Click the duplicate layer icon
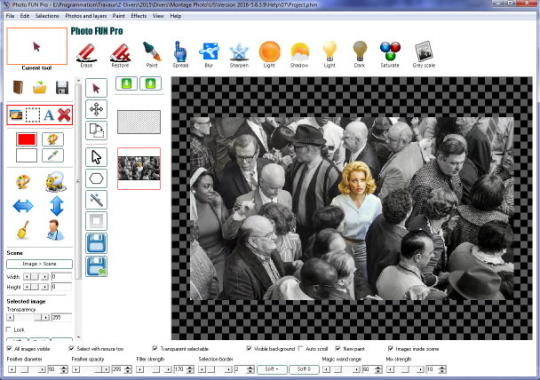Viewport: 540px width, 380px height. pyautogui.click(x=96, y=130)
